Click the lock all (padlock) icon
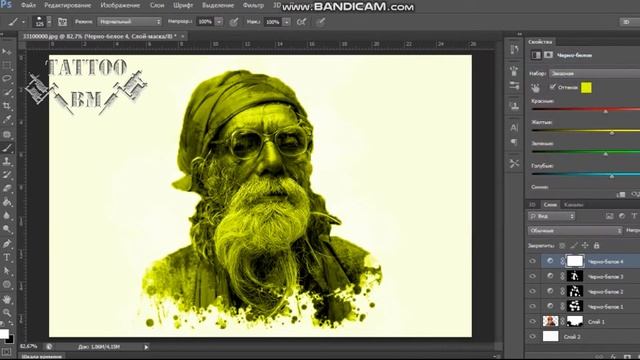640x360 pixels. (596, 245)
